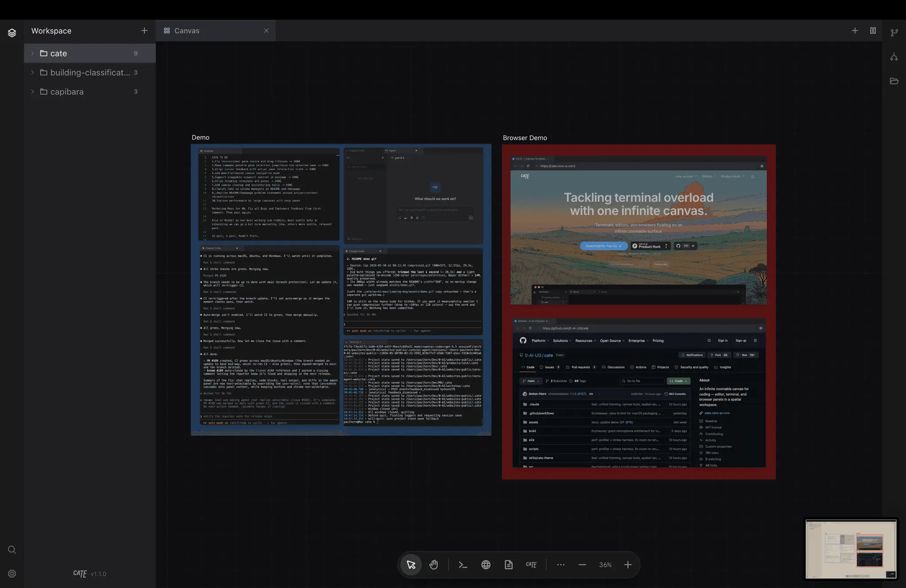Viewport: 906px width, 588px height.
Task: Click the Star 781 button on GitHub
Action: pyautogui.click(x=746, y=355)
